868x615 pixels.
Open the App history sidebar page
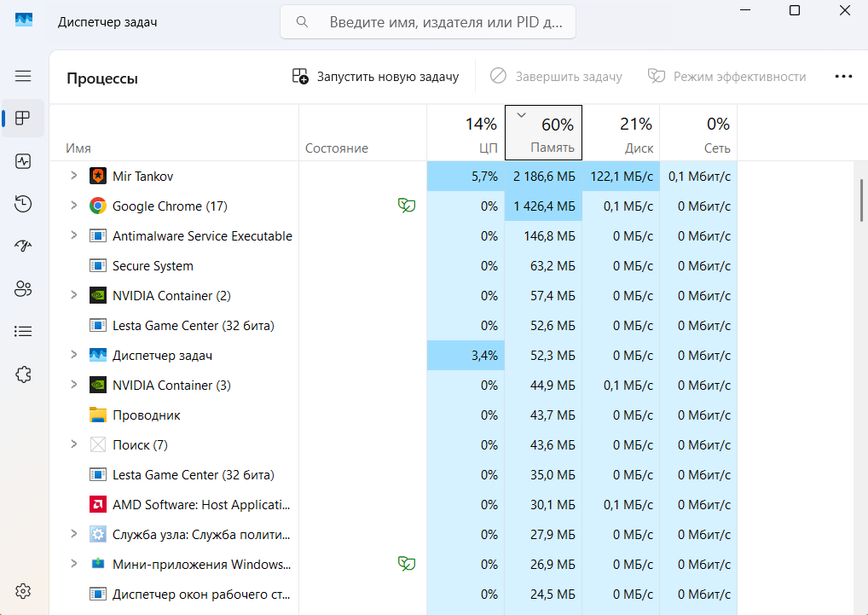(23, 203)
